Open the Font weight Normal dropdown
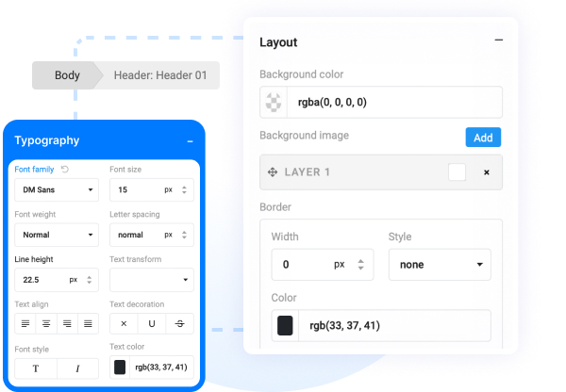The height and width of the screenshot is (392, 566). click(57, 235)
